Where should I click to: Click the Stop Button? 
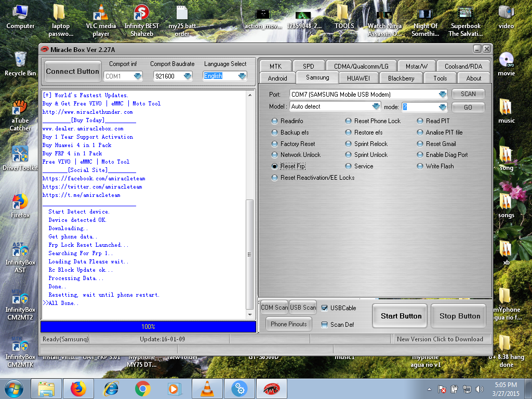click(459, 316)
